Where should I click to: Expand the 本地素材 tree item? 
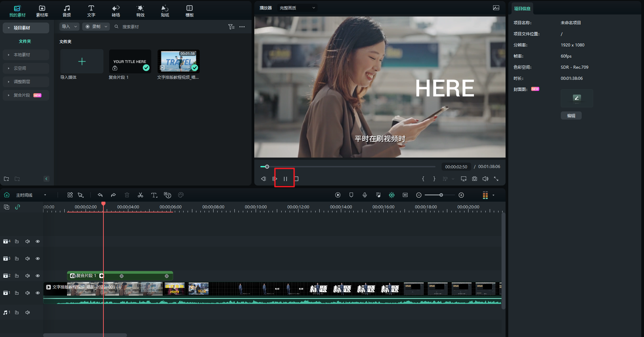9,55
